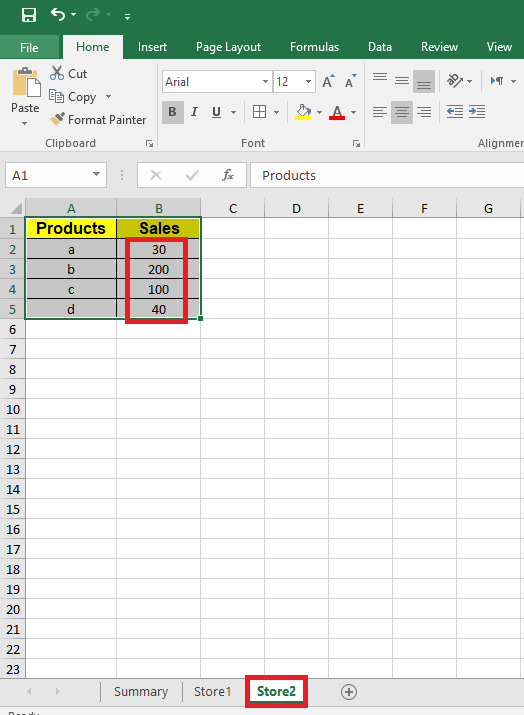Viewport: 524px width, 715px height.
Task: Click the Paste clipboard icon
Action: click(26, 83)
